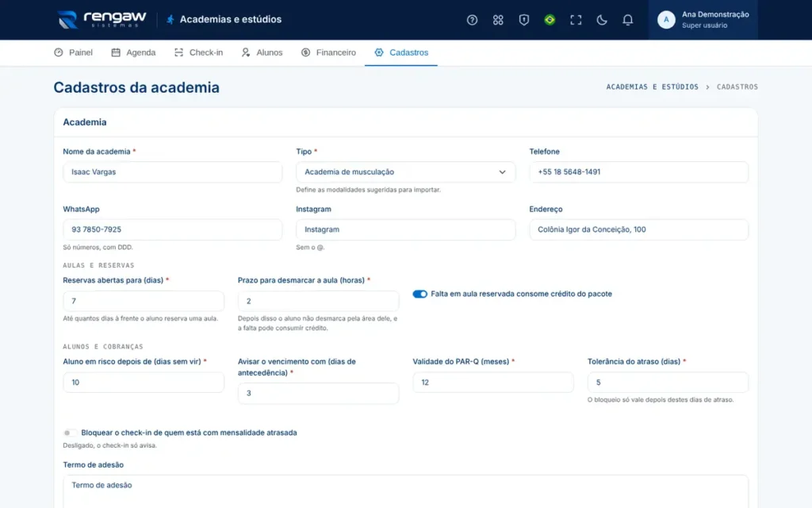
Task: Open the help question mark icon
Action: pyautogui.click(x=472, y=20)
